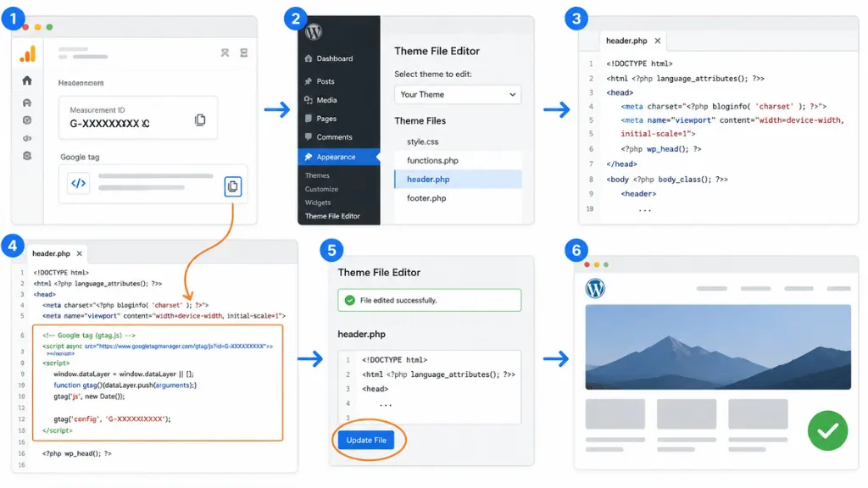Image resolution: width=868 pixels, height=488 pixels.
Task: Open Widgets submenu item
Action: tap(318, 202)
